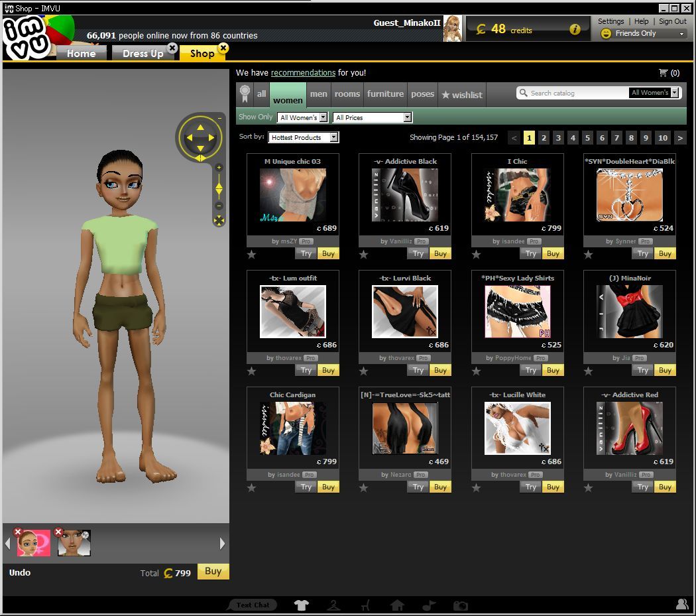This screenshot has height=616, width=696.
Task: Open the All Women's category dropdown
Action: click(x=302, y=117)
